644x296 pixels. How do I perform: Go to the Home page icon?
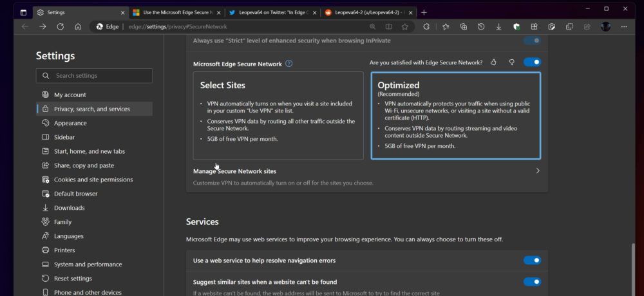pos(78,26)
